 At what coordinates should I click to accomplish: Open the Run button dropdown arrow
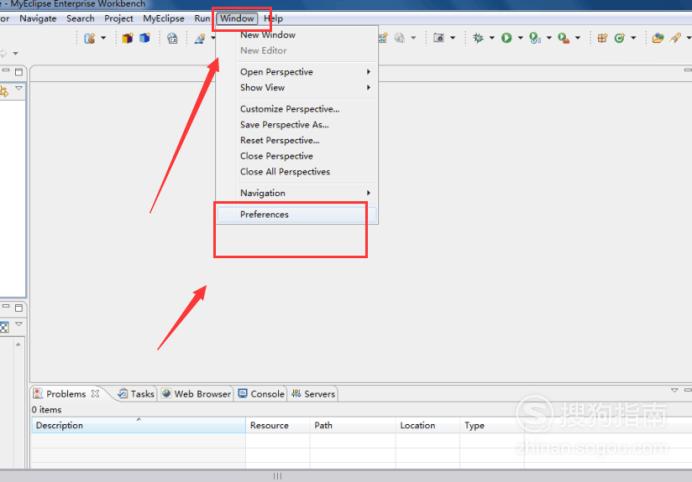pos(520,38)
